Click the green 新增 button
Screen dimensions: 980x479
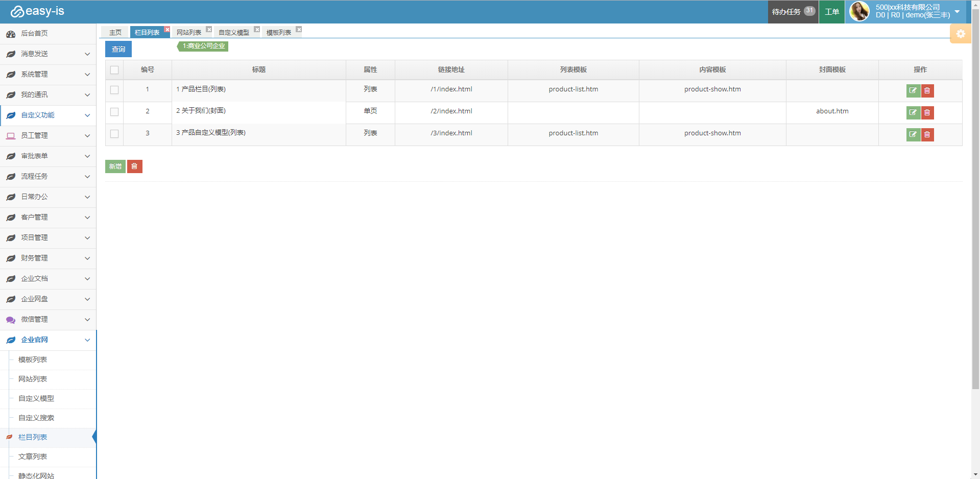click(x=115, y=166)
